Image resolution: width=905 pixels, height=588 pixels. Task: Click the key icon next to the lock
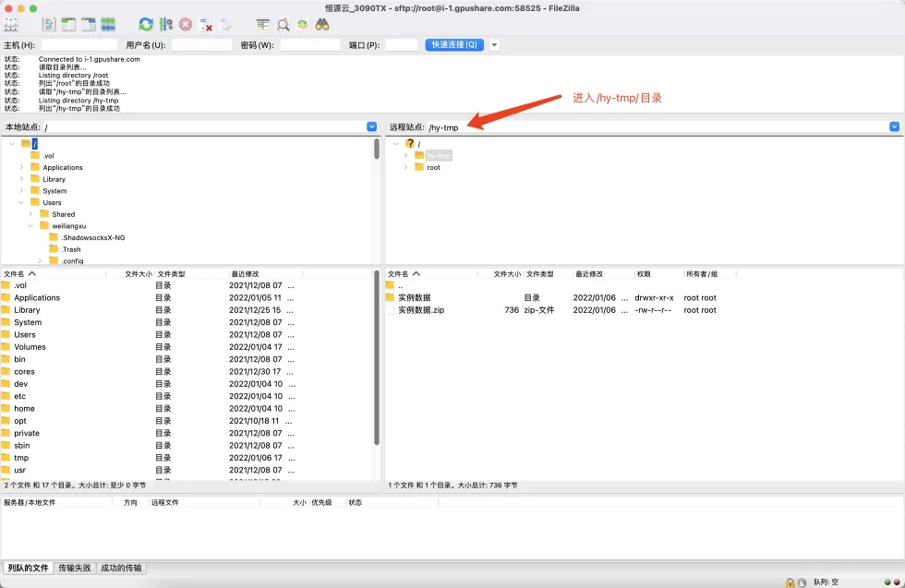click(x=802, y=582)
